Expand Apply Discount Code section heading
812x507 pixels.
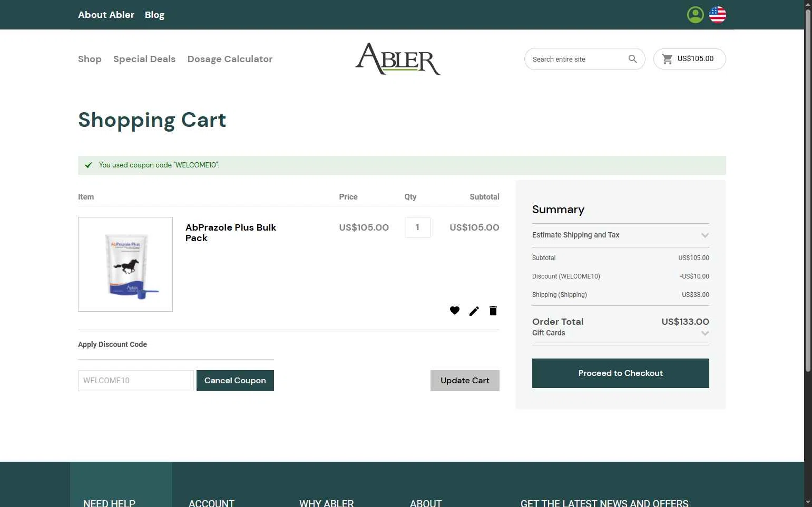click(x=112, y=344)
